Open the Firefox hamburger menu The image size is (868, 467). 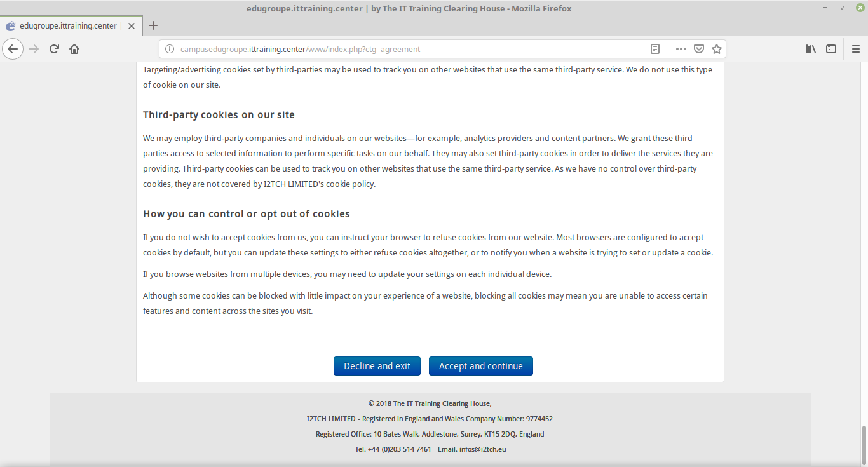[x=855, y=49]
